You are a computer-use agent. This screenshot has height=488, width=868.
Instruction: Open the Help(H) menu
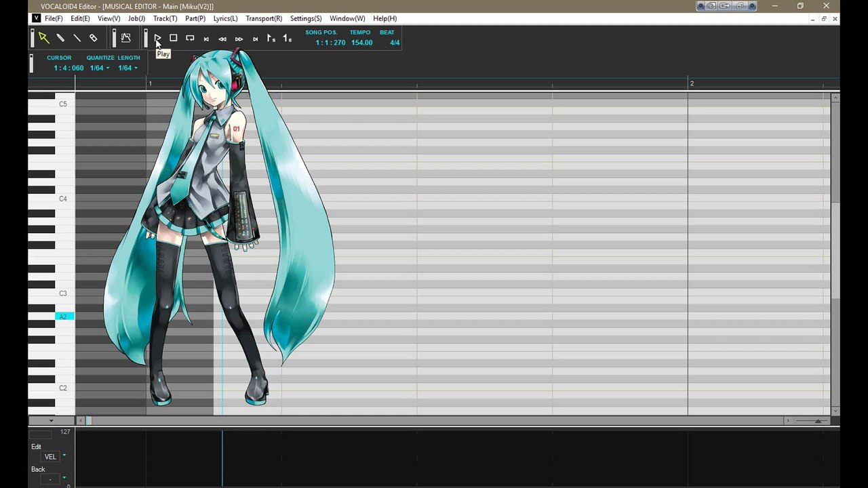click(385, 18)
